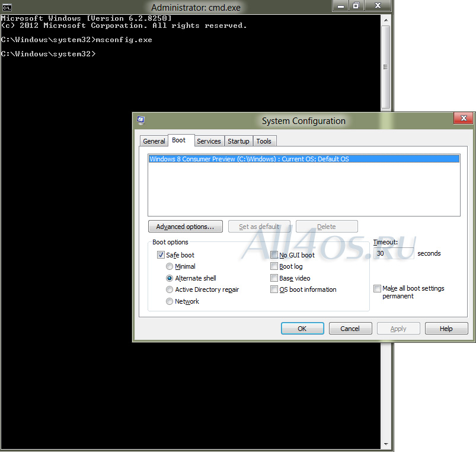Switch to the General tab
Image resolution: width=476 pixels, height=452 pixels.
[x=154, y=141]
